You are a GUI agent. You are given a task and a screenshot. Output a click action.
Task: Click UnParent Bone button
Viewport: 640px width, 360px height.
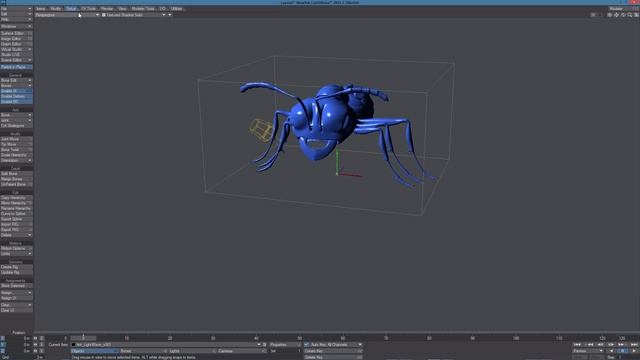16,184
